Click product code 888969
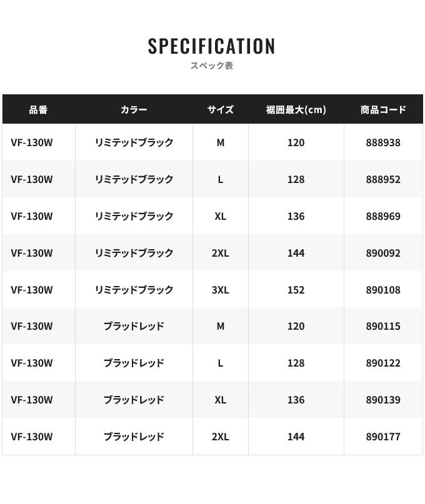Screen dimensions: 425x504 383,216
